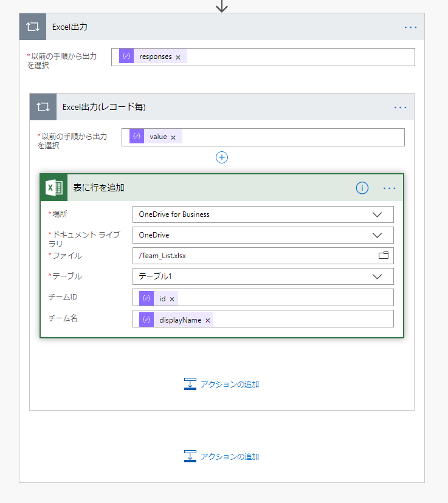Click アクションの追加 inside the inner loop

click(221, 383)
